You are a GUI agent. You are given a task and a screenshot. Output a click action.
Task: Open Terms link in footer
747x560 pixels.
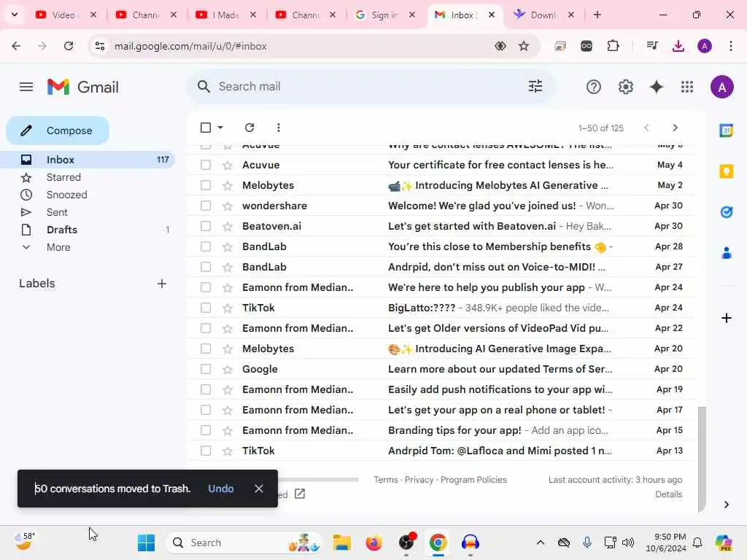tap(385, 480)
